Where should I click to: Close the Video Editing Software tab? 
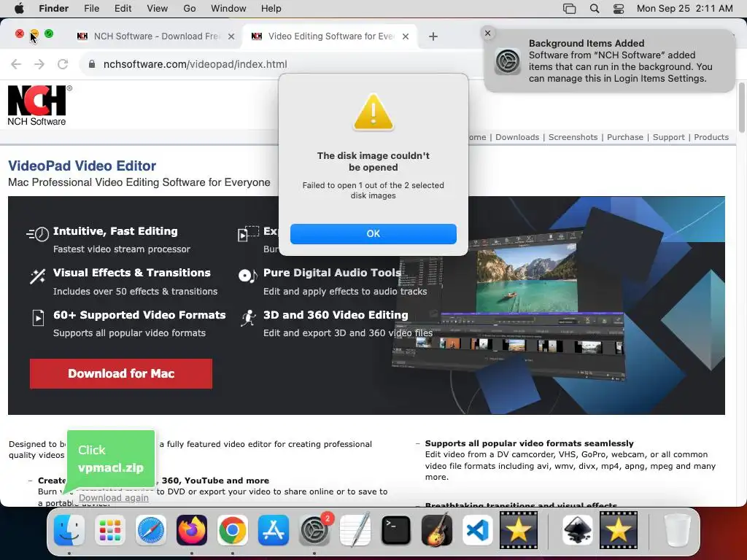point(406,36)
